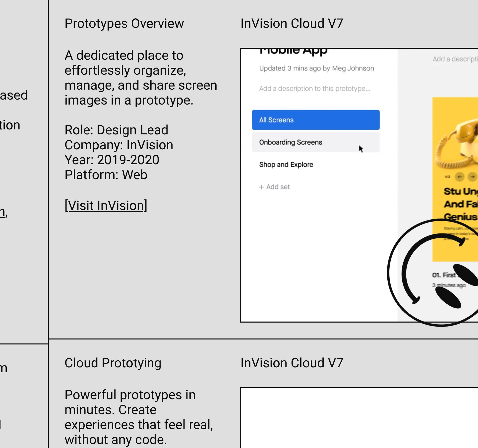The height and width of the screenshot is (448, 478).
Task: Click the 01. First screen label
Action: click(x=444, y=275)
